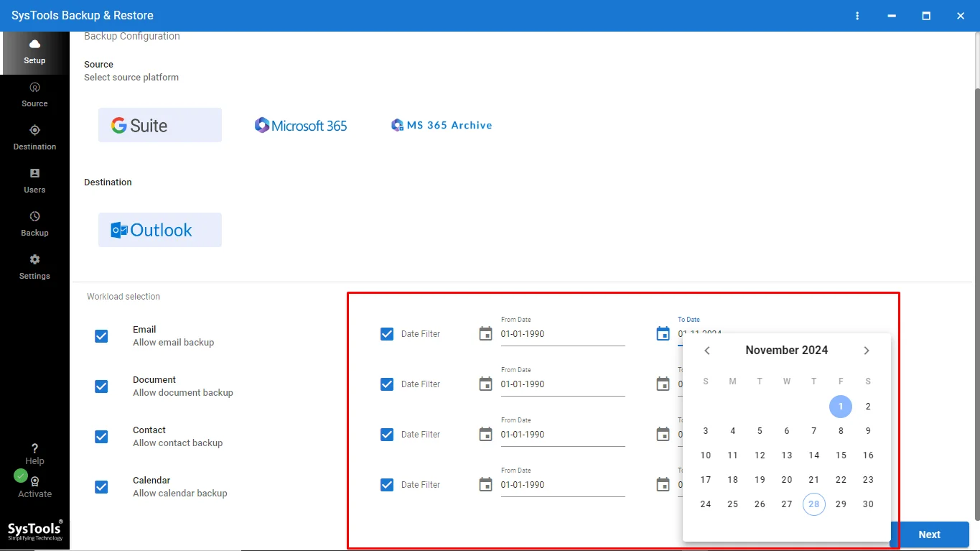The width and height of the screenshot is (980, 551).
Task: Open Document From Date calendar icon
Action: 486,384
